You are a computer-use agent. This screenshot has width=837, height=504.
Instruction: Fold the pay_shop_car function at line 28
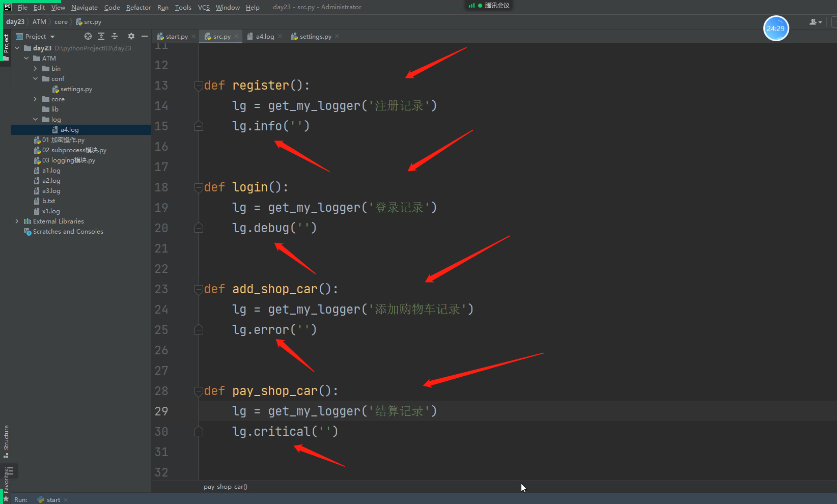[x=199, y=391]
